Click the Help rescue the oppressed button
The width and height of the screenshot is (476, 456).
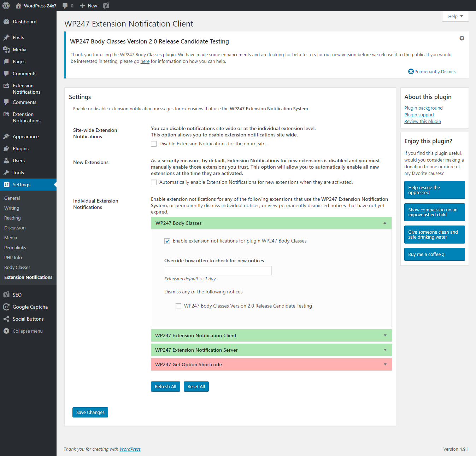[435, 190]
